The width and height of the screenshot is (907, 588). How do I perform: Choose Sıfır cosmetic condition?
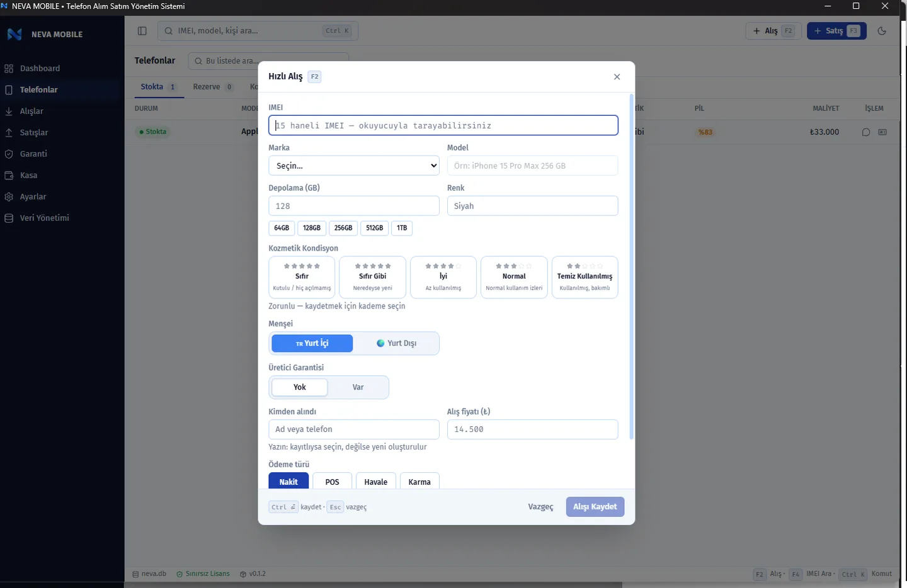coord(302,277)
